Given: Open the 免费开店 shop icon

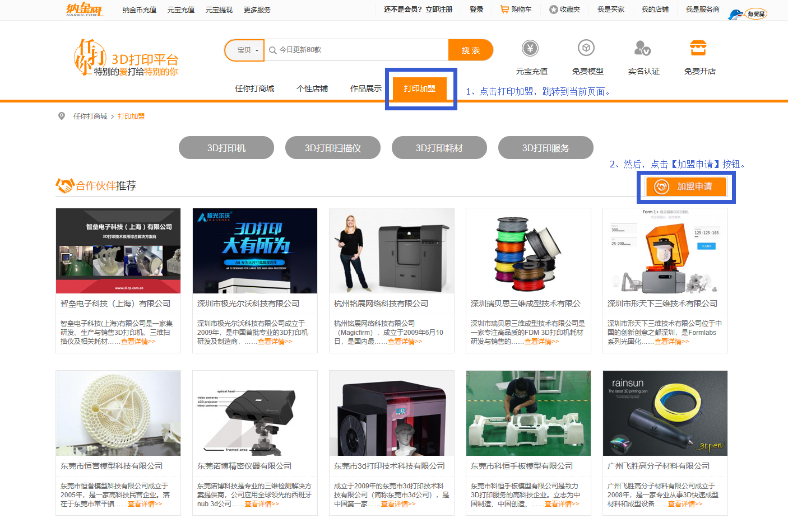Looking at the screenshot, I should click(x=698, y=48).
